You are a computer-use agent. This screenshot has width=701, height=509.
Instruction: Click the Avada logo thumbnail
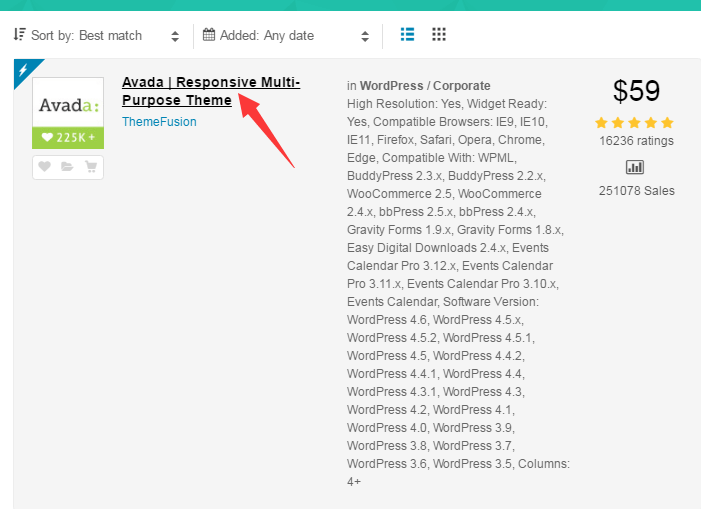68,103
